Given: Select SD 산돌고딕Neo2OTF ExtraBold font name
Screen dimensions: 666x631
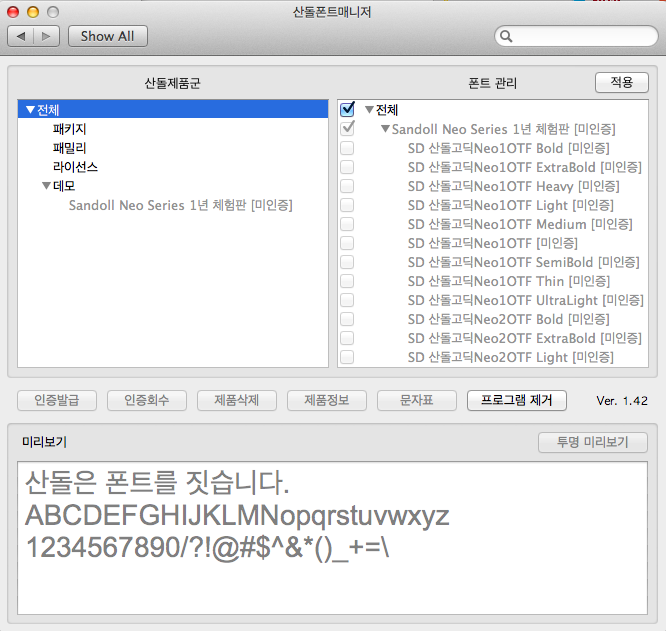Looking at the screenshot, I should [525, 338].
